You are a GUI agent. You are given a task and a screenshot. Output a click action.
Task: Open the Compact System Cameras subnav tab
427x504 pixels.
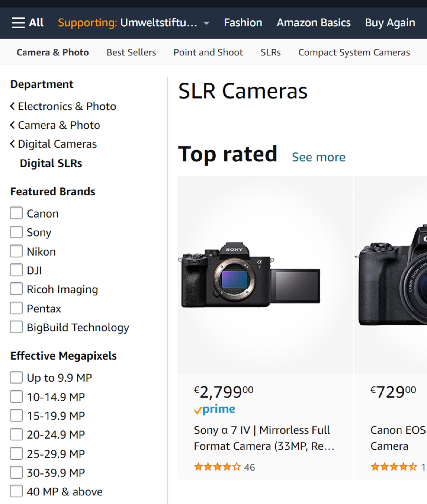354,52
